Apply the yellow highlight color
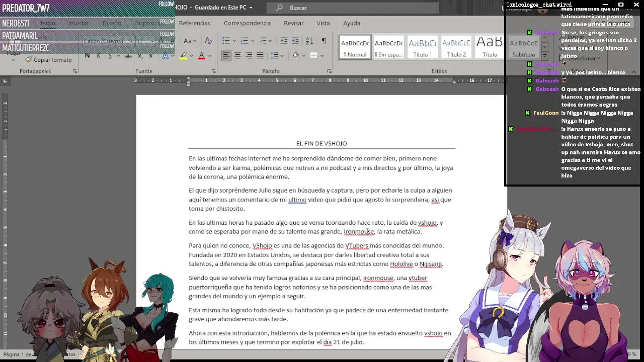644x362 pixels. [x=183, y=55]
